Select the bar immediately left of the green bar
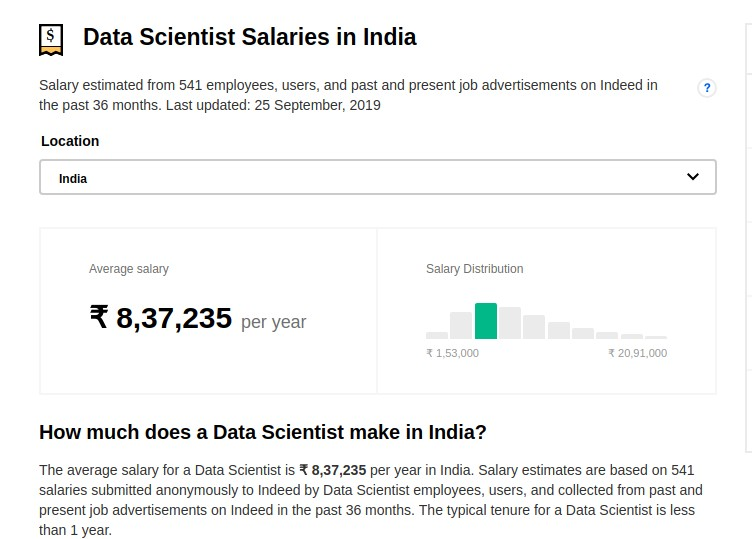This screenshot has height=539, width=752. click(461, 325)
